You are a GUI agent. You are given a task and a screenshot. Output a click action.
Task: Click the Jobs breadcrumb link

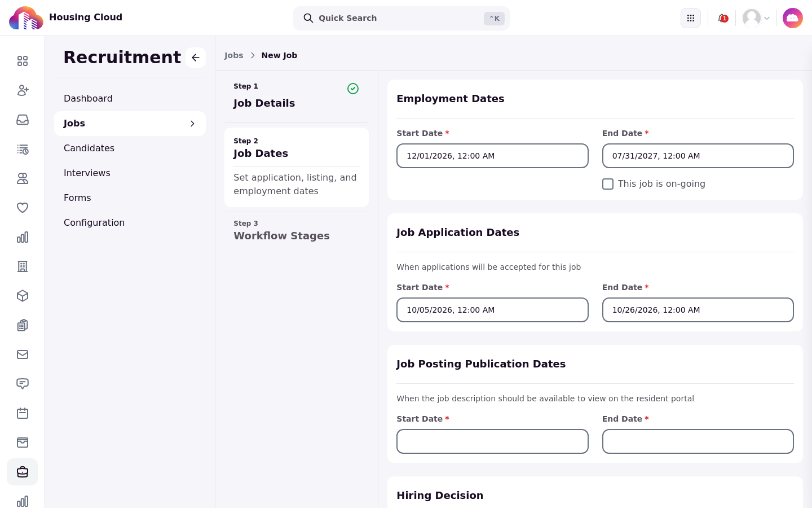point(233,55)
